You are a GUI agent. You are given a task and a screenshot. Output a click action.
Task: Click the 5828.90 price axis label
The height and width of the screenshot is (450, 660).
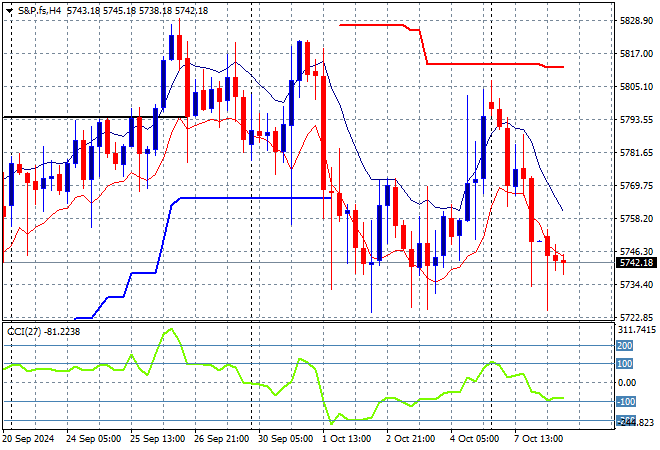tap(636, 21)
